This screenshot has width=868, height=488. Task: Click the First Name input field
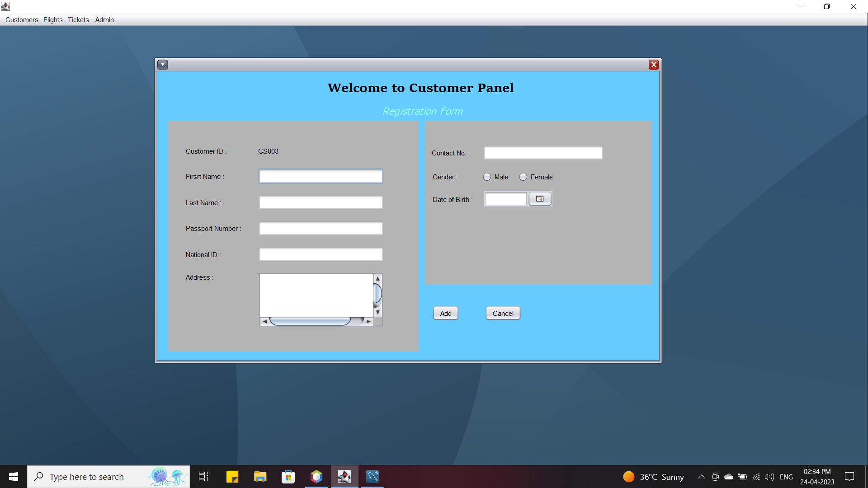(321, 176)
